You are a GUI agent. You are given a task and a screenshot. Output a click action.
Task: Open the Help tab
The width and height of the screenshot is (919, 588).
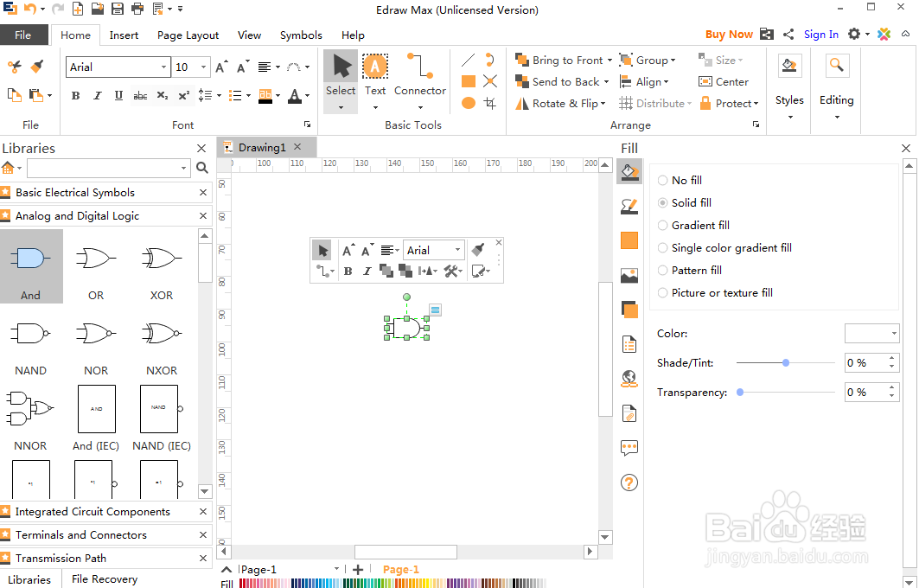(353, 35)
